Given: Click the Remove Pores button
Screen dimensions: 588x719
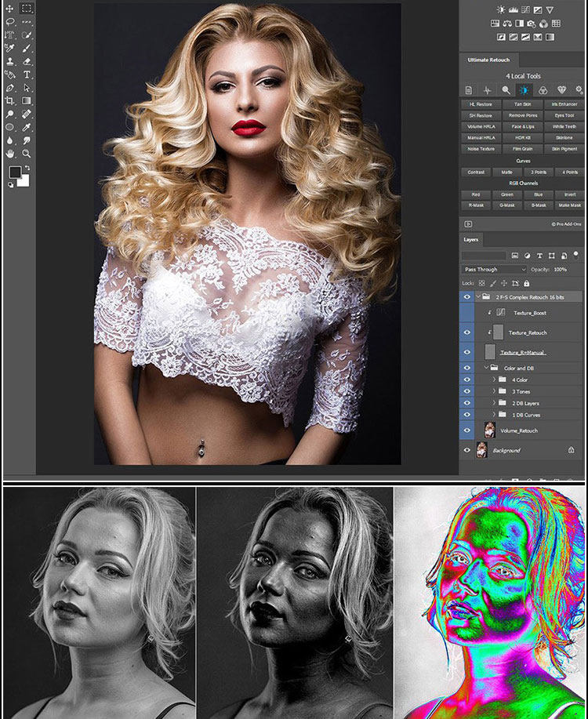Looking at the screenshot, I should [x=522, y=115].
